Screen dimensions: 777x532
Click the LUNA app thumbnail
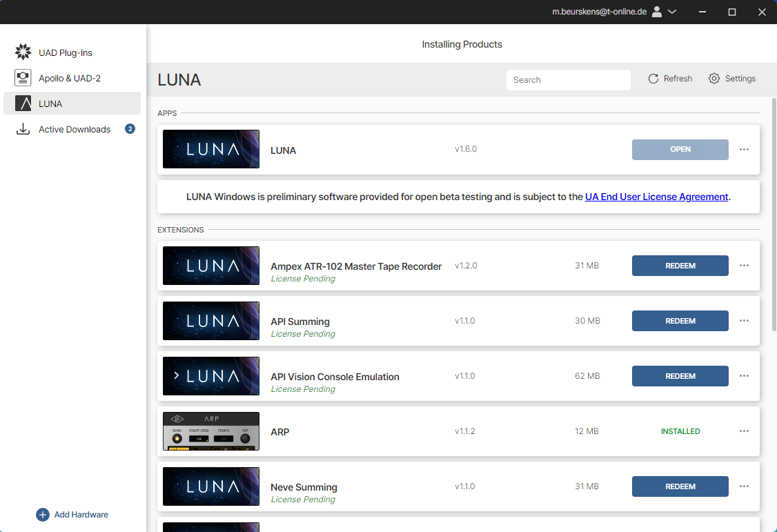coord(211,149)
